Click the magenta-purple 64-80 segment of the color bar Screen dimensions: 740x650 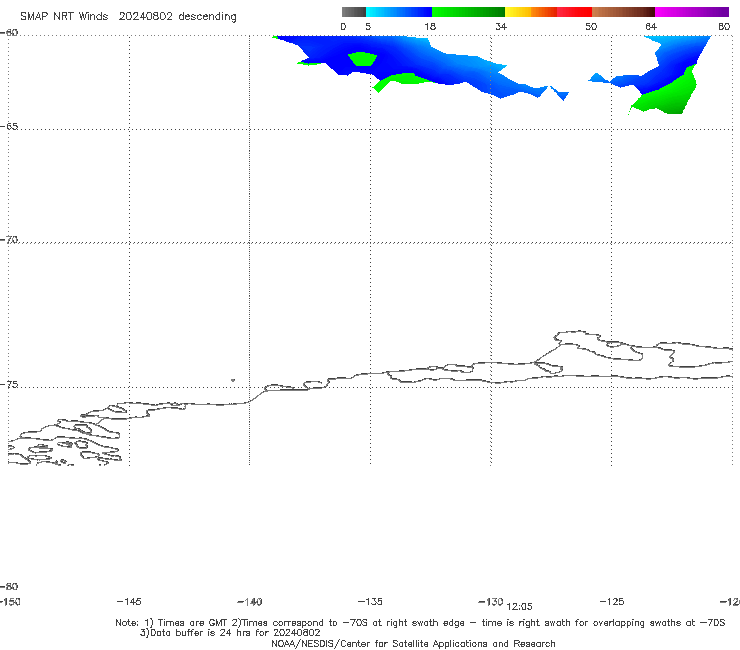pyautogui.click(x=692, y=12)
